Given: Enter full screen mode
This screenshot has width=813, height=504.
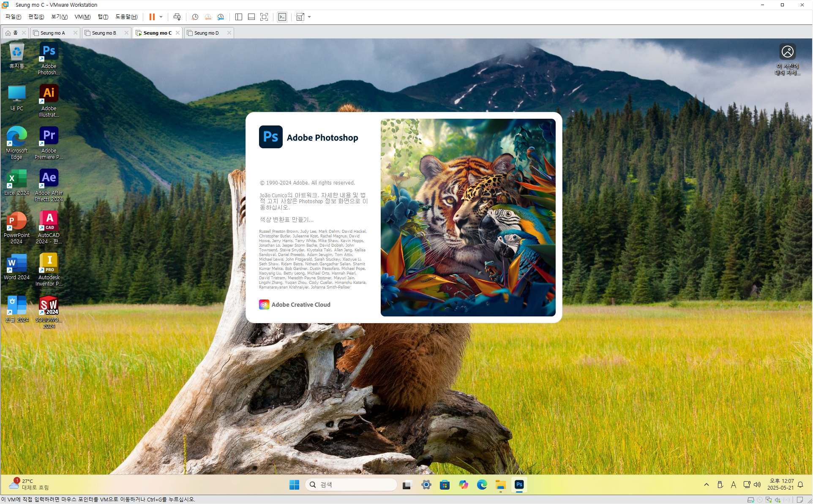Looking at the screenshot, I should click(264, 17).
